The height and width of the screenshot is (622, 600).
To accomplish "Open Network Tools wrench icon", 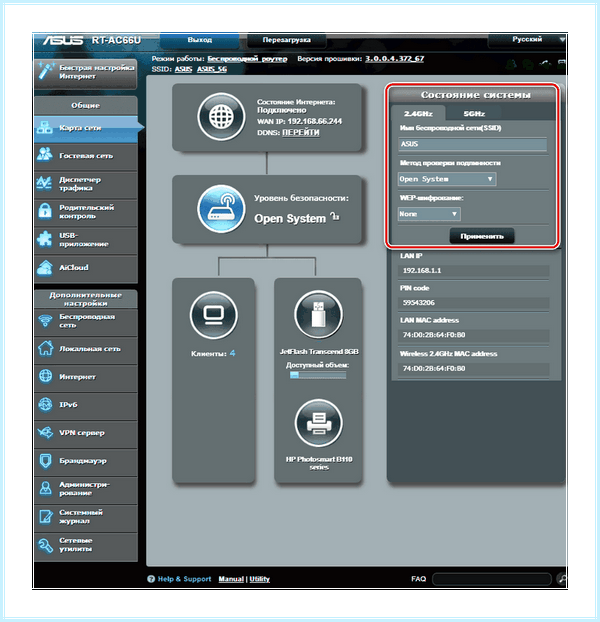I will [x=45, y=545].
